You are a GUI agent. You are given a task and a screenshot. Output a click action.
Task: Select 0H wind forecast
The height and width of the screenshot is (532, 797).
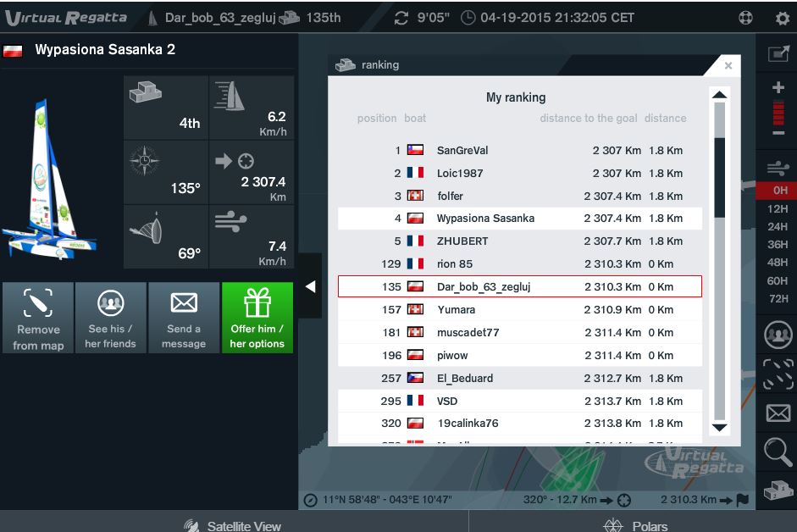point(778,191)
